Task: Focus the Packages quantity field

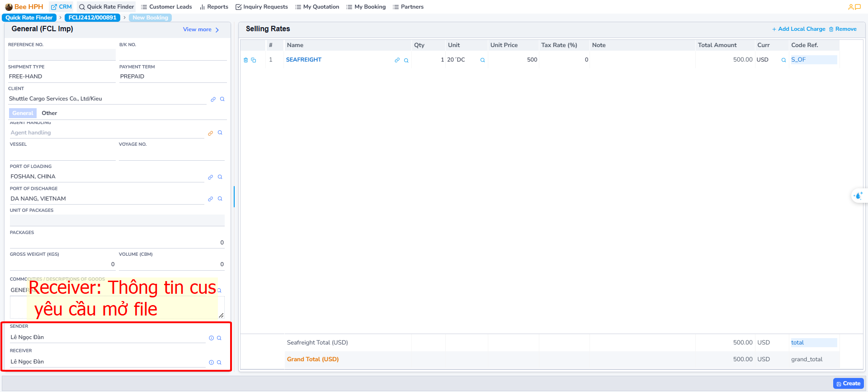Action: (117, 243)
